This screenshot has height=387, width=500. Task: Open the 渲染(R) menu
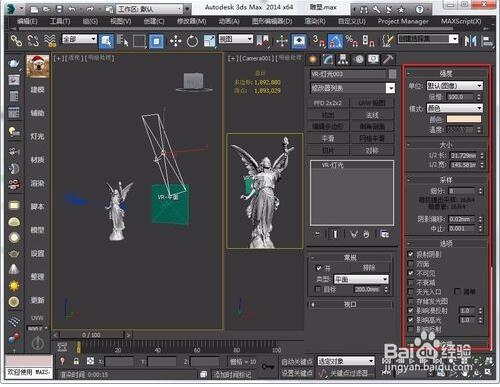pyautogui.click(x=315, y=21)
